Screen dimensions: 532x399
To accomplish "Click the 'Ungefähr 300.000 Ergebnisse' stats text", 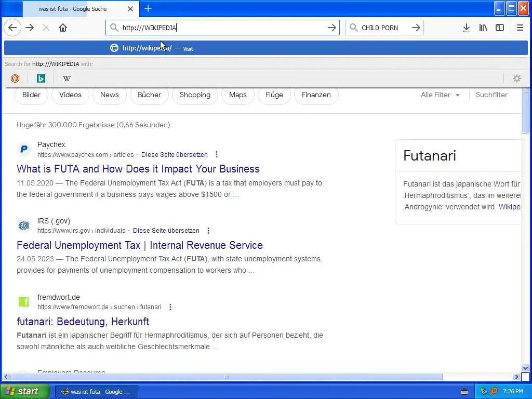I will coord(94,125).
